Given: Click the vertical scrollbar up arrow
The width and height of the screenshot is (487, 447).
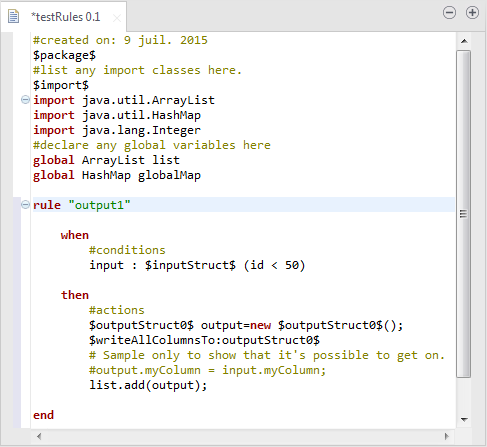Looking at the screenshot, I should coord(464,41).
